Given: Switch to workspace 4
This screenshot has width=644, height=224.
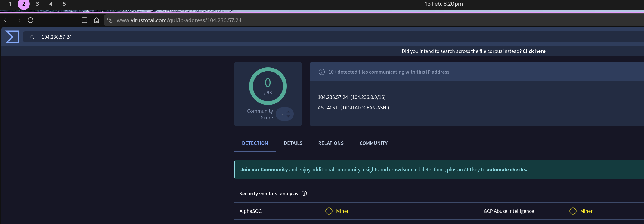Looking at the screenshot, I should point(51,4).
